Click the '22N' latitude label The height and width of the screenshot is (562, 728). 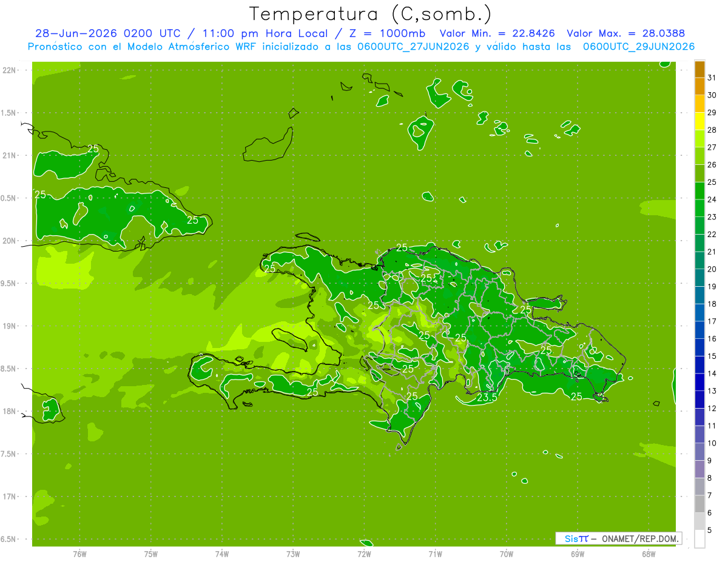click(9, 70)
